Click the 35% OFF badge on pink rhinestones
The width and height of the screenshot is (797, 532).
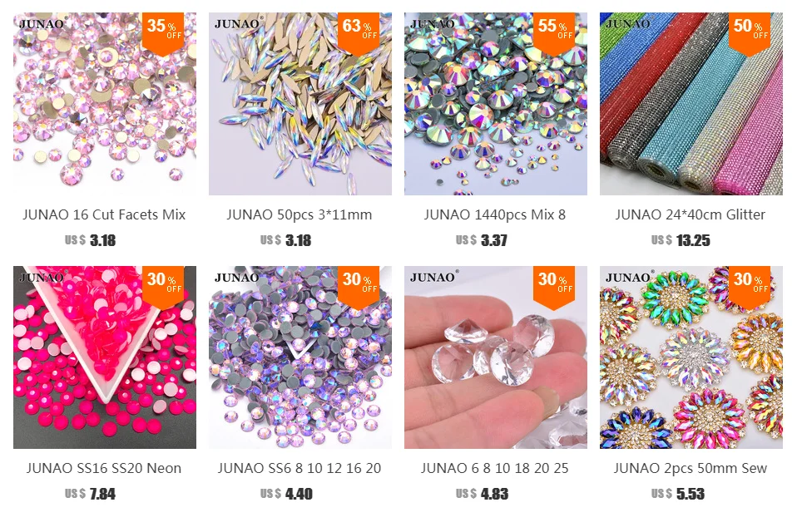[x=163, y=33]
